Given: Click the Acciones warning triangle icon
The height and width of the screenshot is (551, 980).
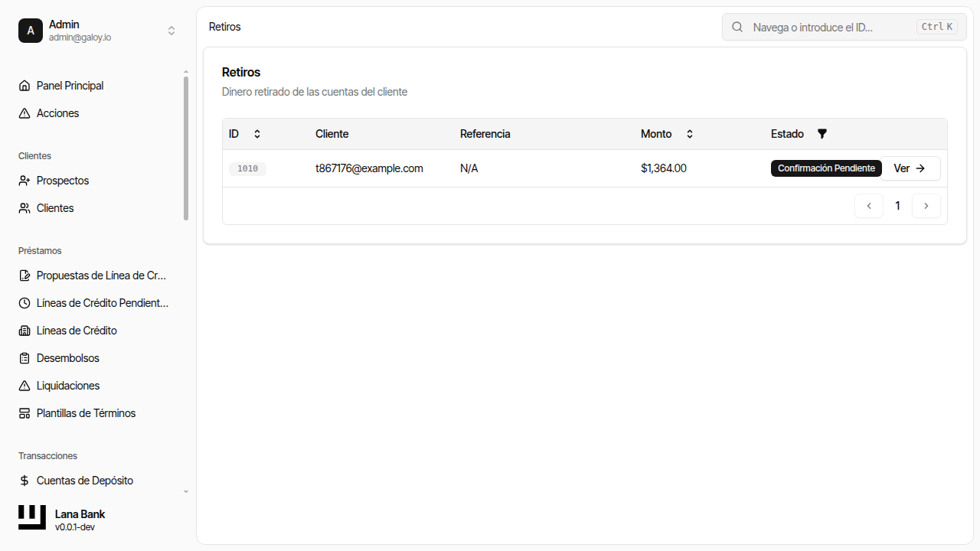Looking at the screenshot, I should (x=24, y=113).
